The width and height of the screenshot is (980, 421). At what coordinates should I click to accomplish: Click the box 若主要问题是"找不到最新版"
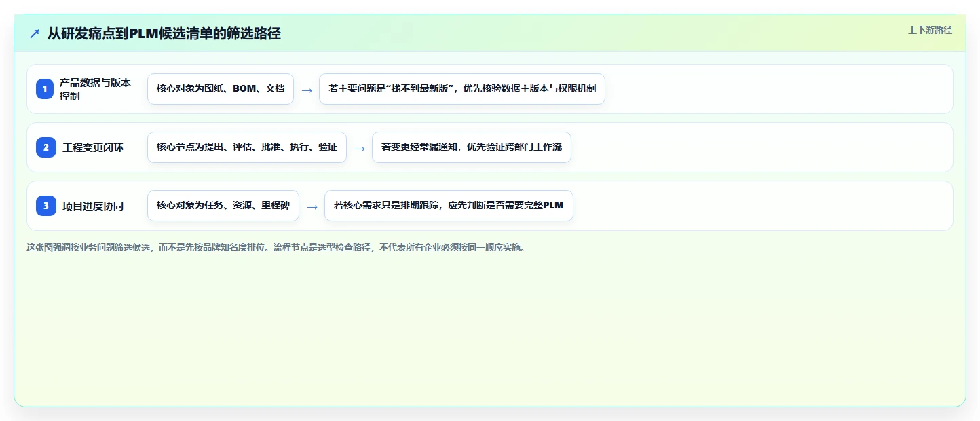click(x=462, y=89)
